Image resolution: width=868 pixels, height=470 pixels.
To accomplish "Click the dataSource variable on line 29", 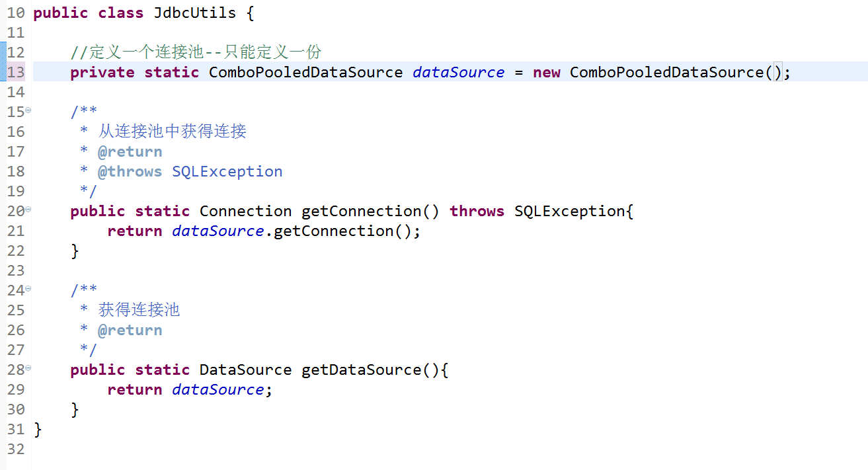I will click(218, 389).
